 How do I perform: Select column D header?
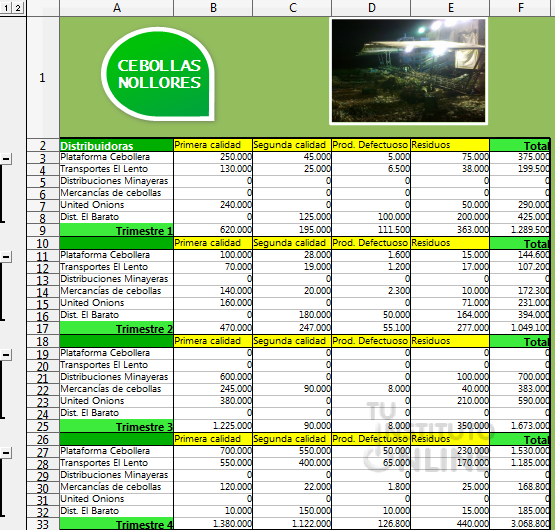pos(371,8)
